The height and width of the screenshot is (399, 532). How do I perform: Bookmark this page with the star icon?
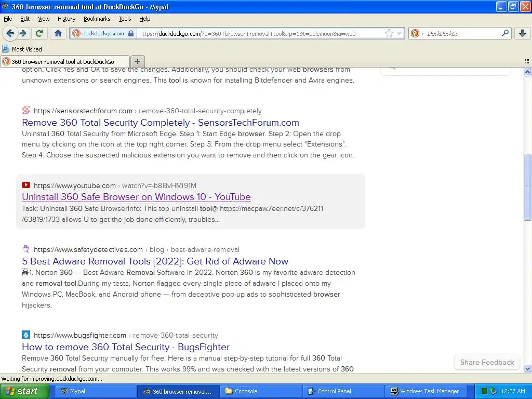(389, 33)
